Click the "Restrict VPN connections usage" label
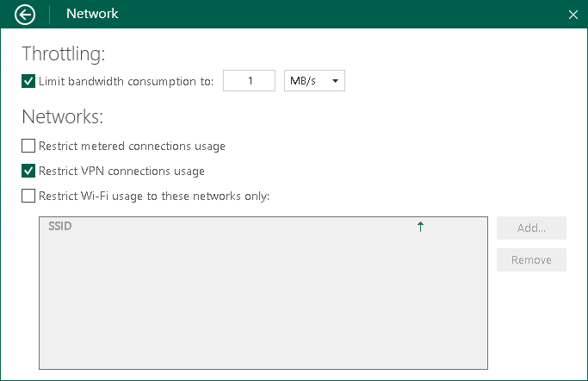This screenshot has width=588, height=381. (x=121, y=171)
